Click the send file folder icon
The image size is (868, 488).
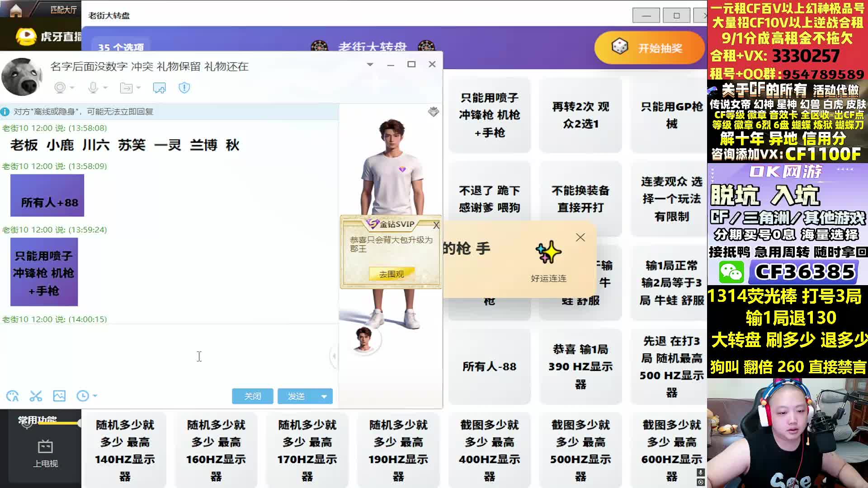click(126, 88)
